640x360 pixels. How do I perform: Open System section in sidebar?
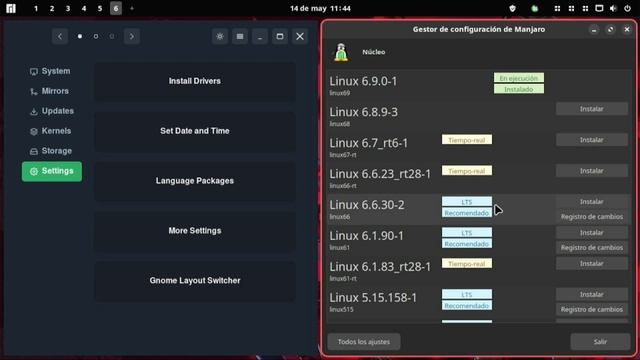click(x=51, y=71)
